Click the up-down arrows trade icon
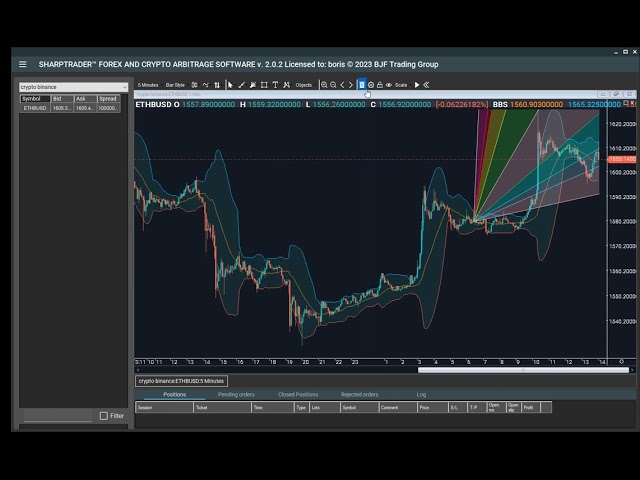The image size is (640, 480). tap(217, 85)
